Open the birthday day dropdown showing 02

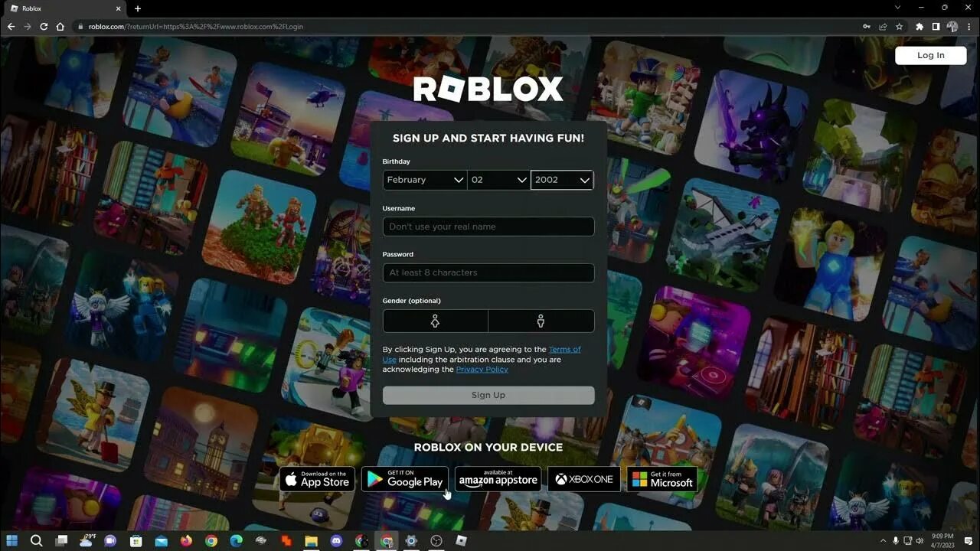point(498,180)
